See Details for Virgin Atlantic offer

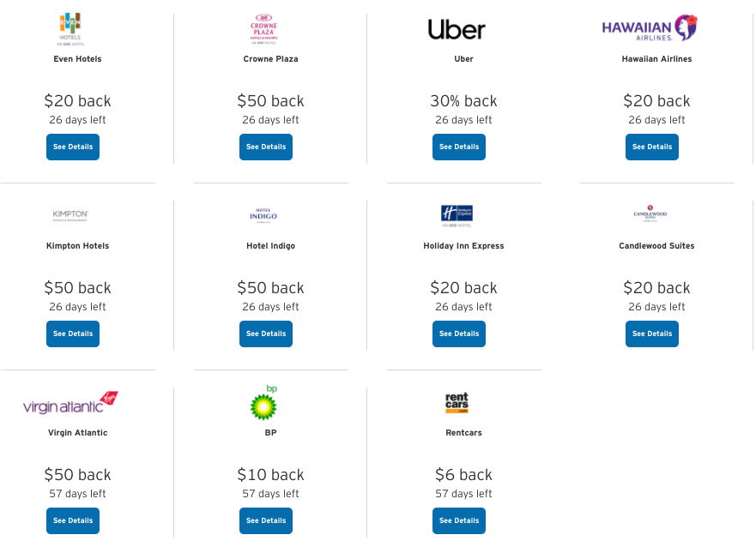pyautogui.click(x=73, y=520)
